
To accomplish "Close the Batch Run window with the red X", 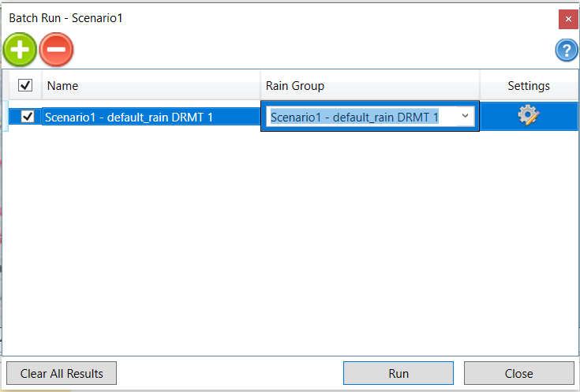I will click(x=567, y=18).
